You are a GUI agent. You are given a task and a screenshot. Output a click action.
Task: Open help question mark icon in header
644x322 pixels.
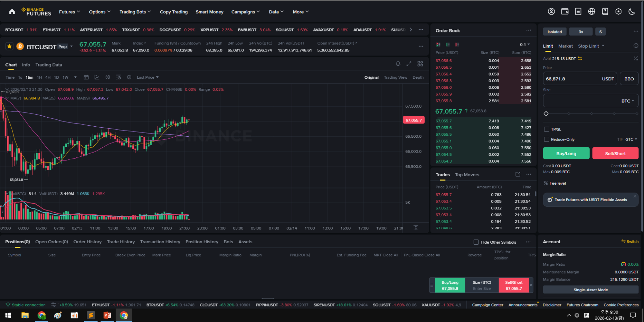click(605, 11)
